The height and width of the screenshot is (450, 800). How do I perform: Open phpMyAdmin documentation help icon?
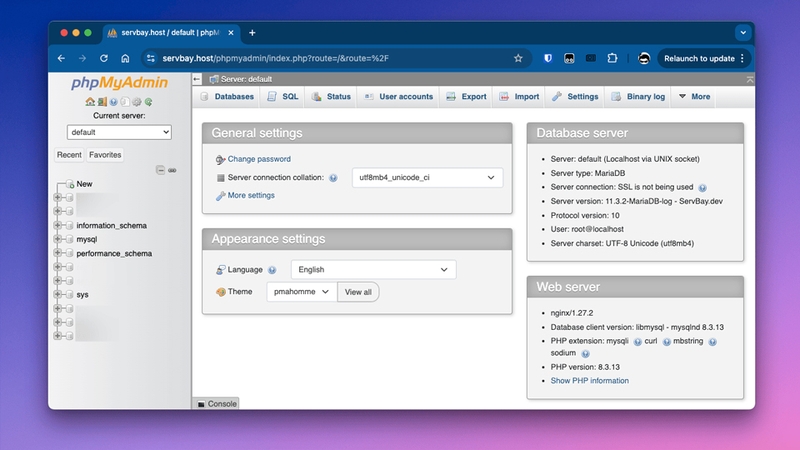click(x=113, y=102)
